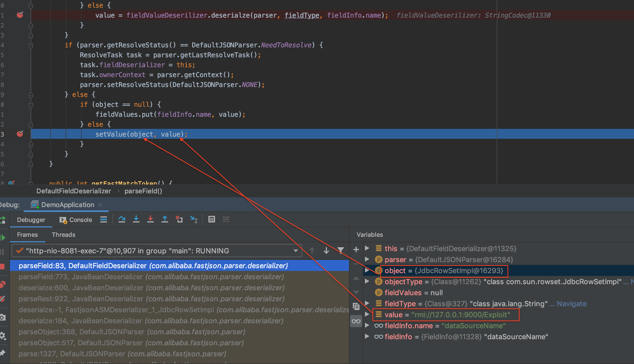Select frame parse:1327, DefaultJSONParser
This screenshot has height=364, width=634.
179,354
